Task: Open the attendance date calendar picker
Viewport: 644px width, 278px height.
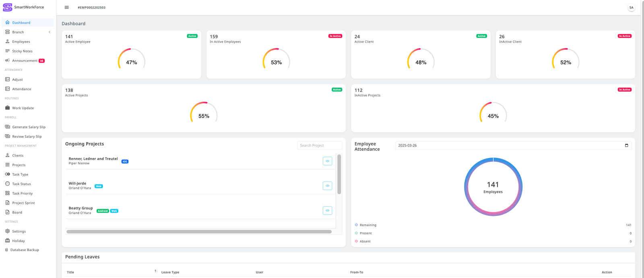Action: 626,145
